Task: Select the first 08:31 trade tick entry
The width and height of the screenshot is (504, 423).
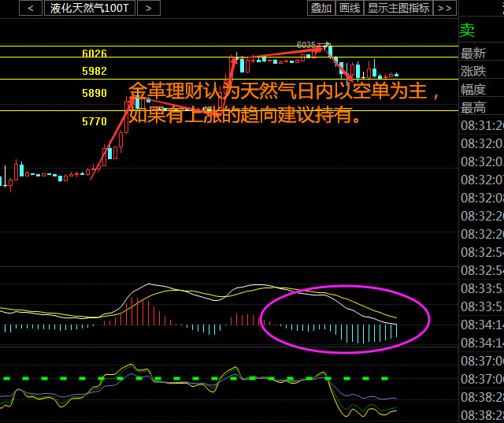Action: coord(481,126)
